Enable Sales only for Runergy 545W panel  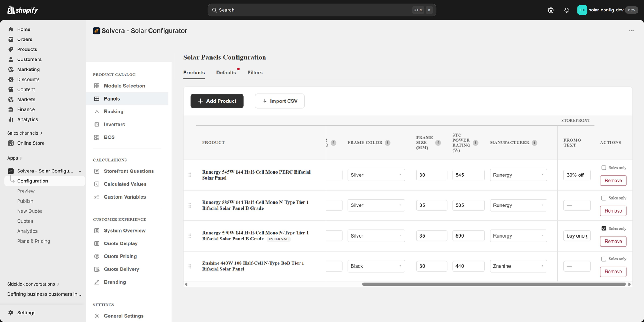(604, 168)
